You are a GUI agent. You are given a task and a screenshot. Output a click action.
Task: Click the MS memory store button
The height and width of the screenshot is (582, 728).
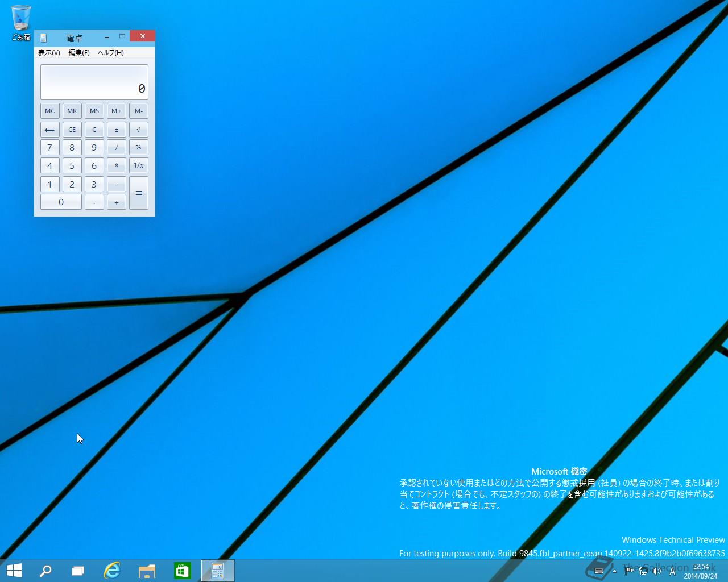point(94,111)
